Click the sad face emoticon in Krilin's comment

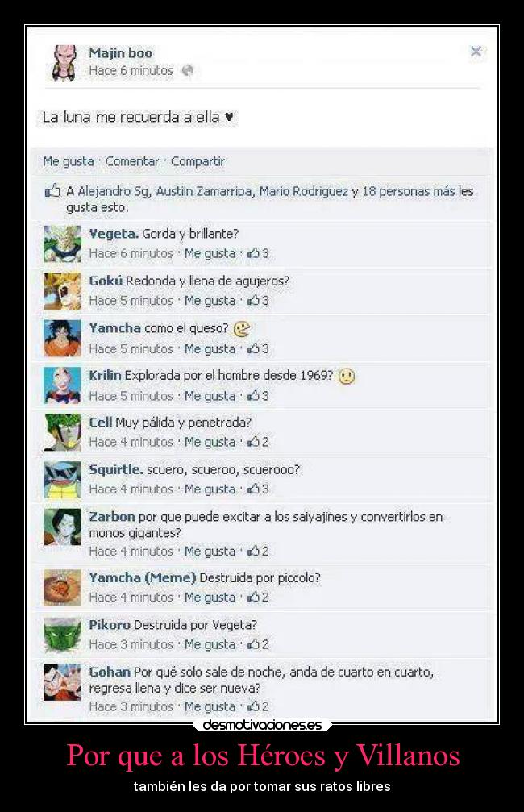coord(347,376)
